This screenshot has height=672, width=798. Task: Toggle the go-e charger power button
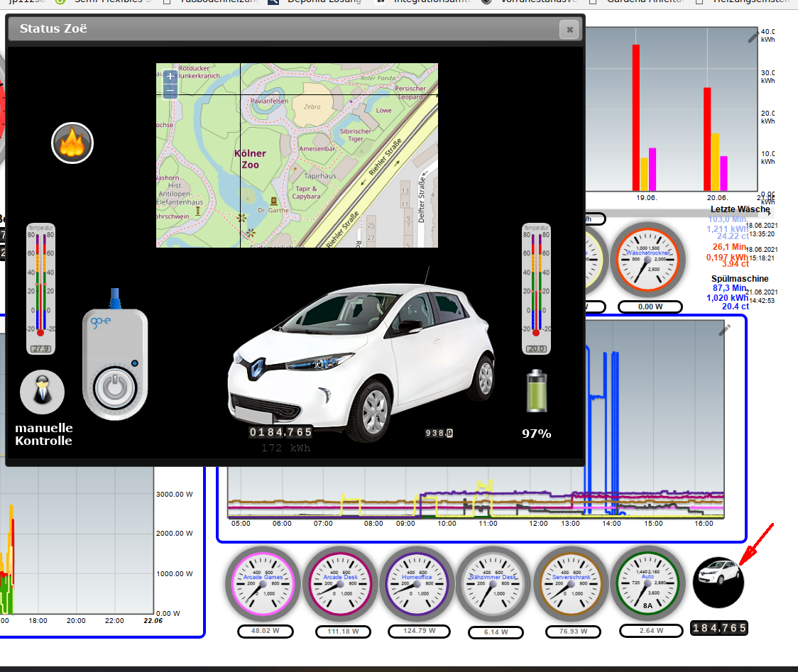pos(114,388)
